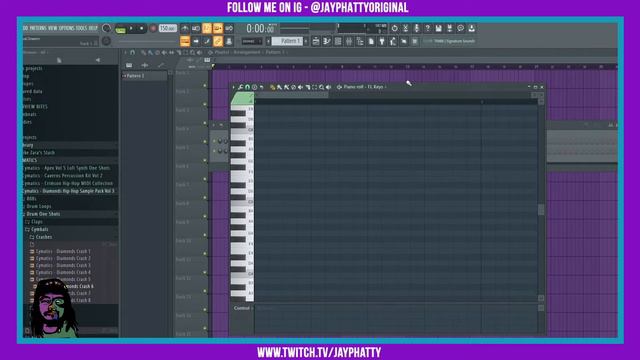Click the 0:00 time display
Image resolution: width=640 pixels, height=360 pixels.
tap(260, 29)
